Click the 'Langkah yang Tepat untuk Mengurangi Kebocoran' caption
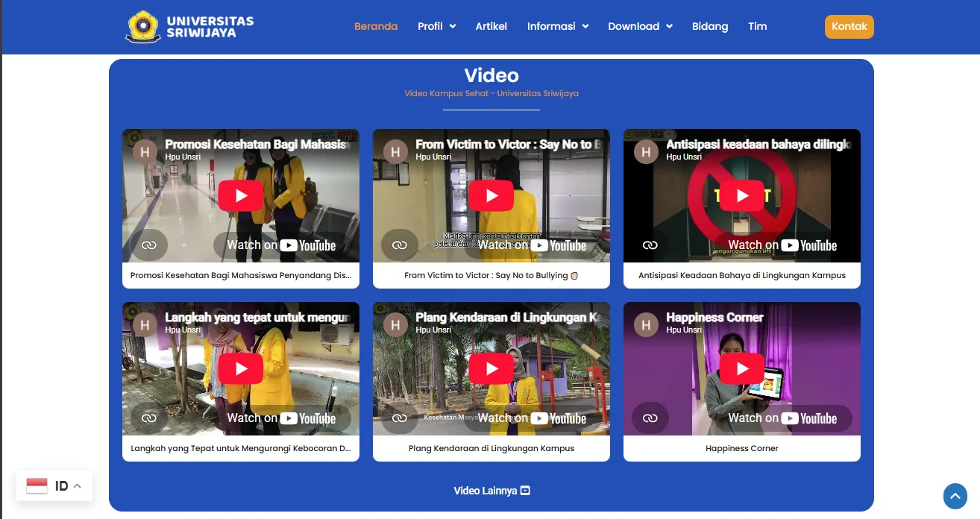 click(x=241, y=448)
